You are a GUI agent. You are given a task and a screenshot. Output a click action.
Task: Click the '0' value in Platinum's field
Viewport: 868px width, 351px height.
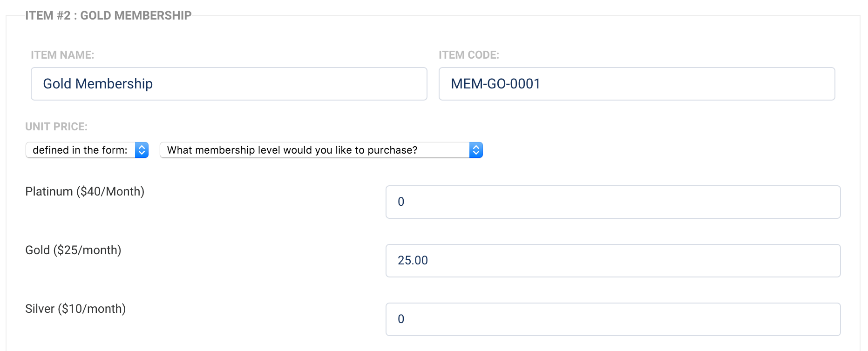point(401,202)
